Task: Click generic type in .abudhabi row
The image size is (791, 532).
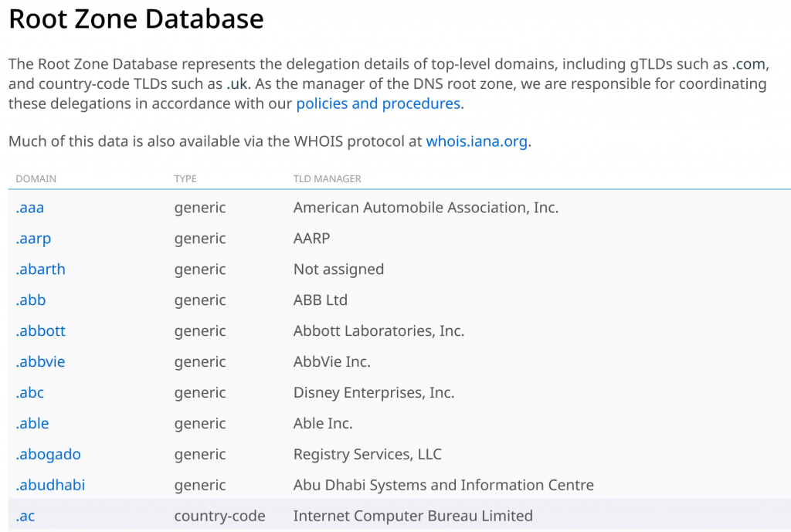Action: pos(200,486)
